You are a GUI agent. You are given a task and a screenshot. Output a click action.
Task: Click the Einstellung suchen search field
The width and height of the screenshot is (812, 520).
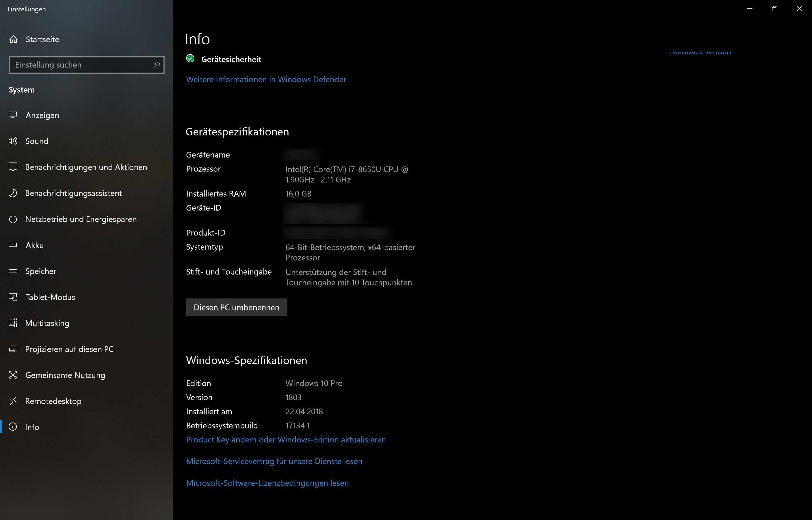[86, 65]
